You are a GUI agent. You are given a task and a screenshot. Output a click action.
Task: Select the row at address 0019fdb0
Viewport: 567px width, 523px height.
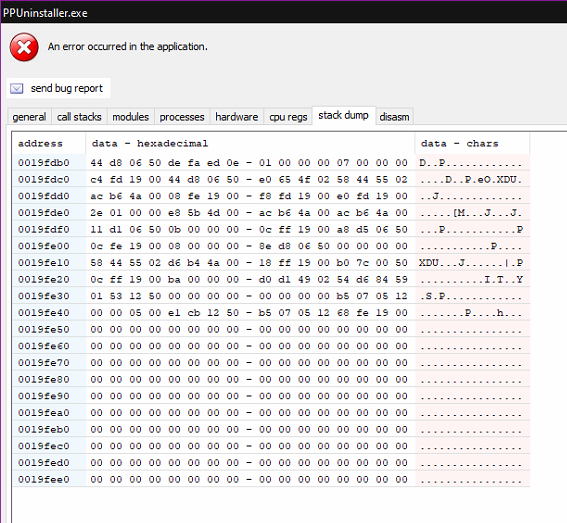pos(271,163)
